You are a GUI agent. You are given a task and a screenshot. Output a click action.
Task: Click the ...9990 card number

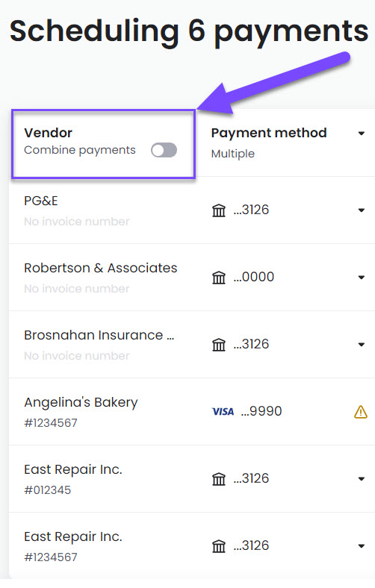[x=261, y=411]
